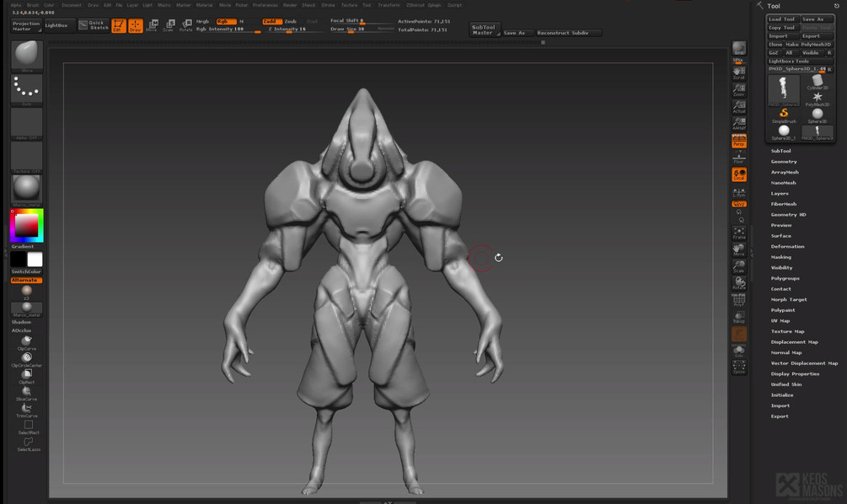Click the Zoom canvas icon

coord(739,89)
